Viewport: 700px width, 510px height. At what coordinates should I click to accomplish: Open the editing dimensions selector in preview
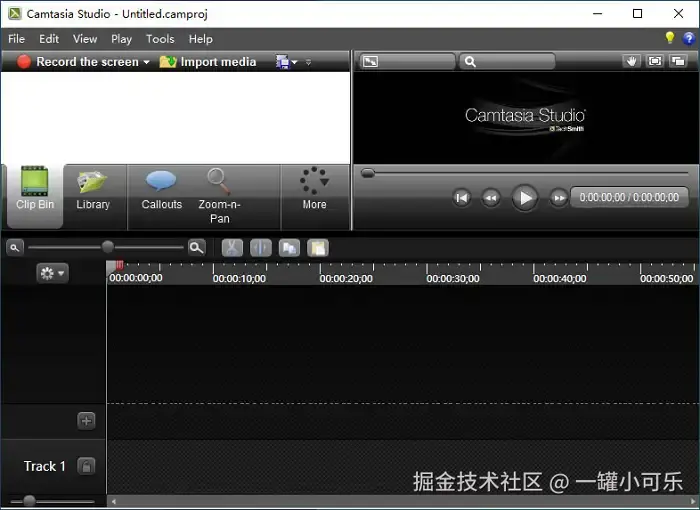(408, 61)
